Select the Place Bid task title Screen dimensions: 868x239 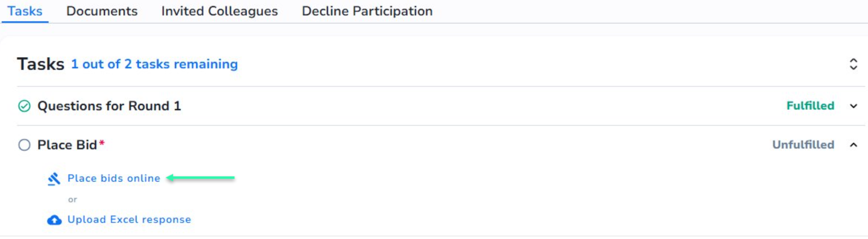click(x=67, y=145)
